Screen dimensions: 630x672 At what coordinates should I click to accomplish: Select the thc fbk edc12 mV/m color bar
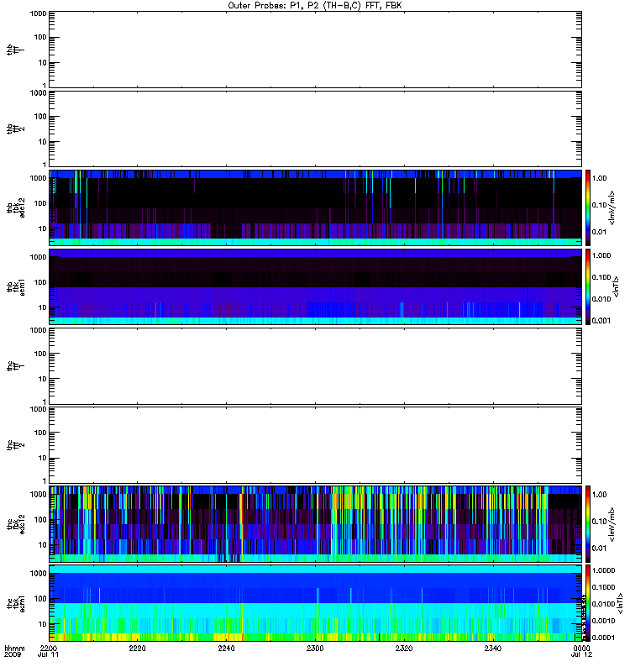pyautogui.click(x=588, y=523)
